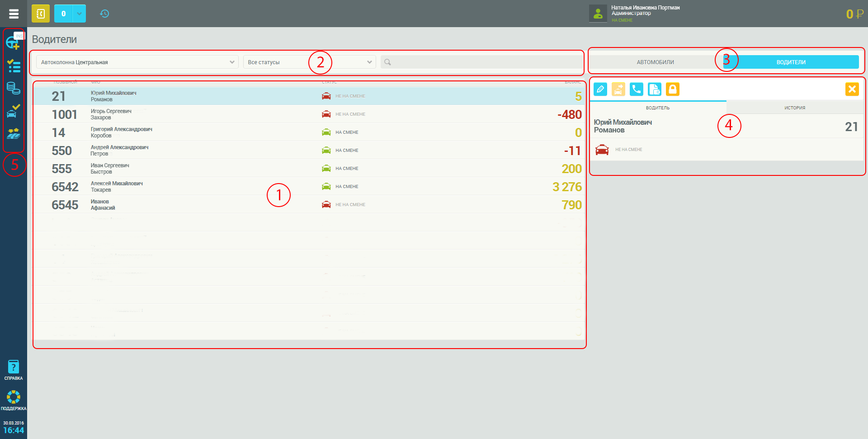The image size is (868, 439).
Task: Expand the Автоколонна Центральная dropdown
Action: (137, 62)
